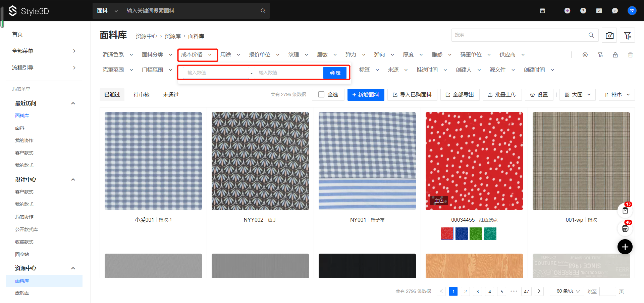Open the NYY002 fabric thumbnail
The width and height of the screenshot is (644, 303).
[x=260, y=161]
